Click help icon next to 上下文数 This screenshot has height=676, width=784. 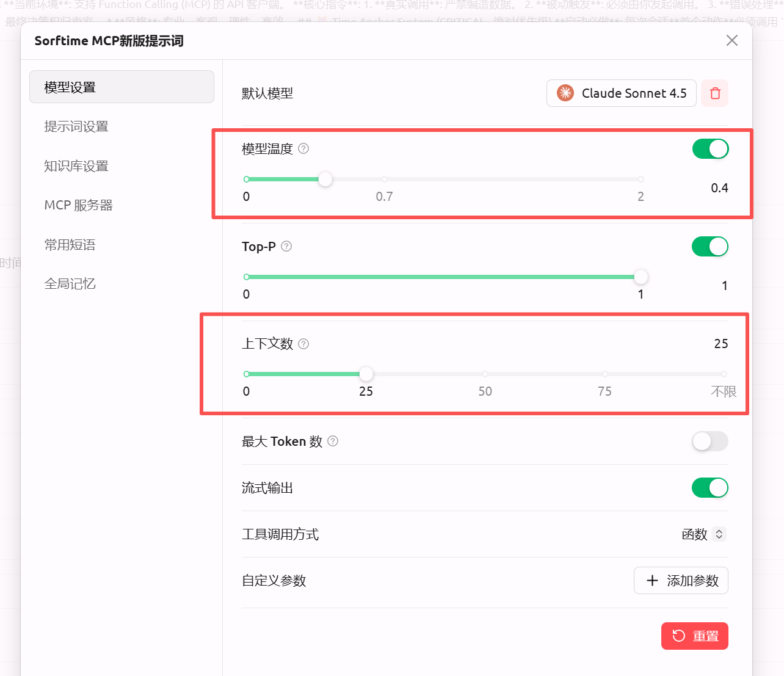pyautogui.click(x=303, y=344)
